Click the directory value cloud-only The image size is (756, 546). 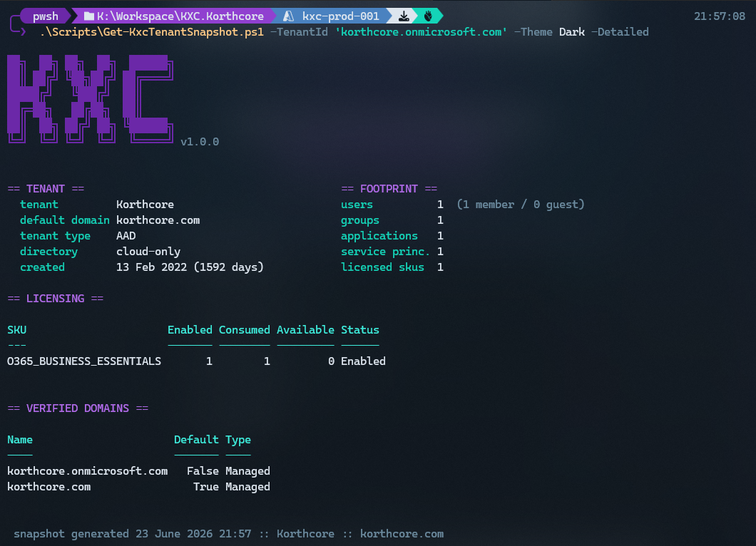148,252
